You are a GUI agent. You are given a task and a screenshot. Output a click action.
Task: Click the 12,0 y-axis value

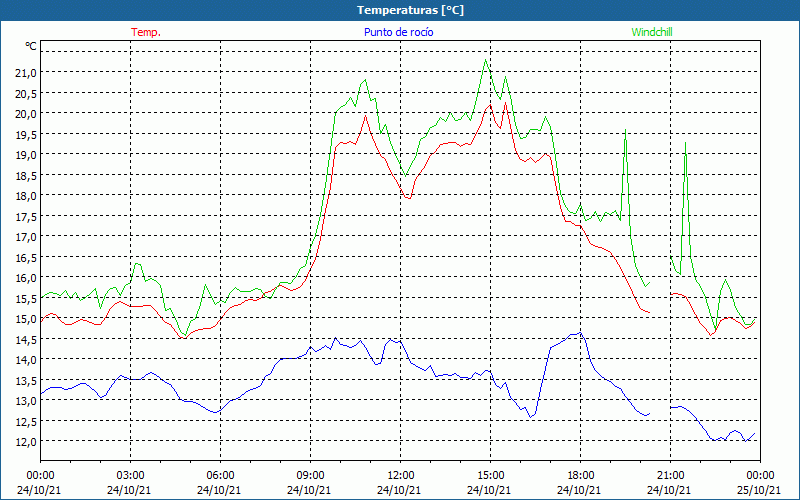26,442
